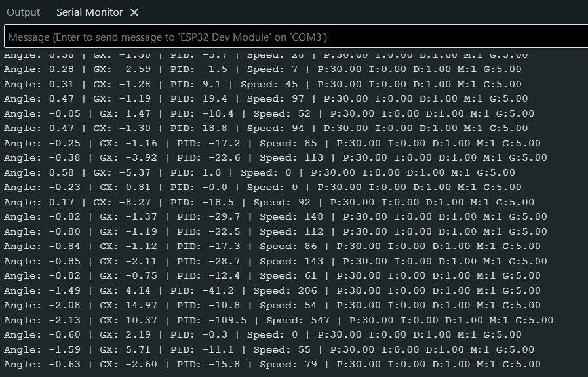Close the Serial Monitor tab
The width and height of the screenshot is (588, 377).
pyautogui.click(x=134, y=12)
